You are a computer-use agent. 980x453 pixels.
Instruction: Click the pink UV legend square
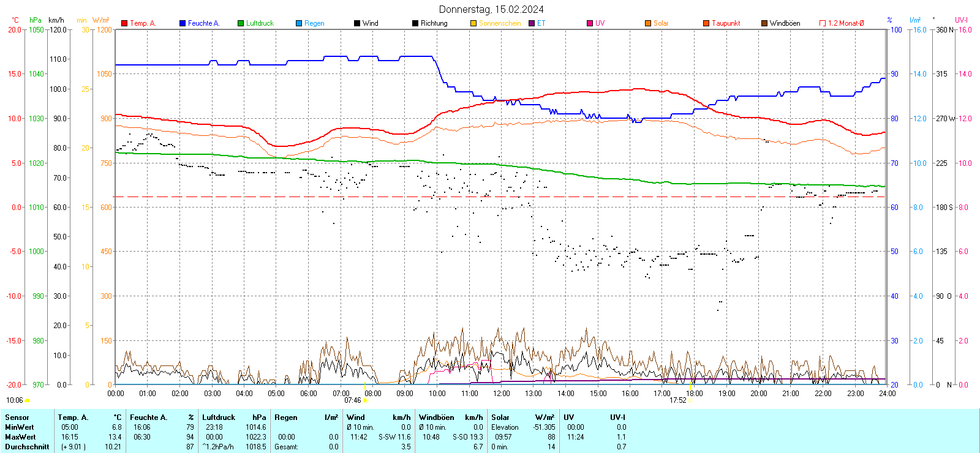[590, 23]
